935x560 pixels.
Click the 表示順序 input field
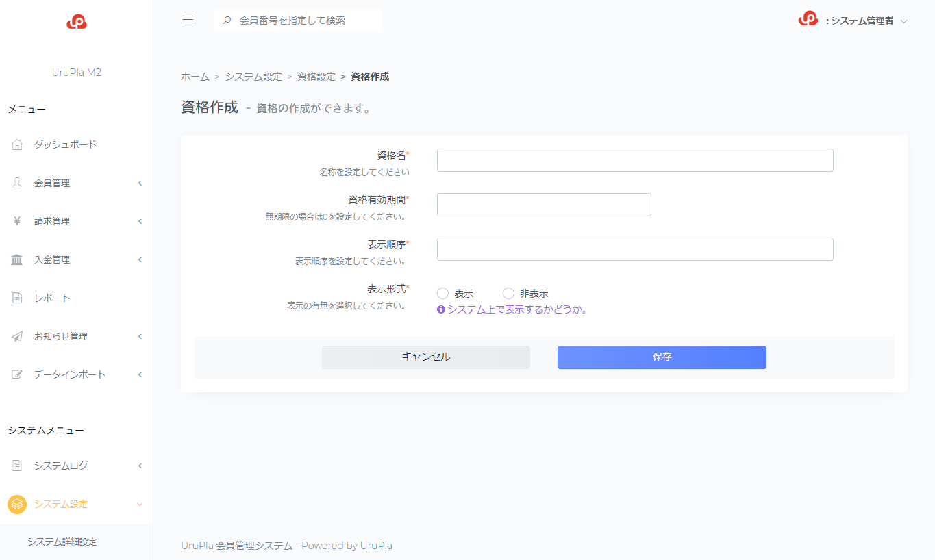(635, 249)
